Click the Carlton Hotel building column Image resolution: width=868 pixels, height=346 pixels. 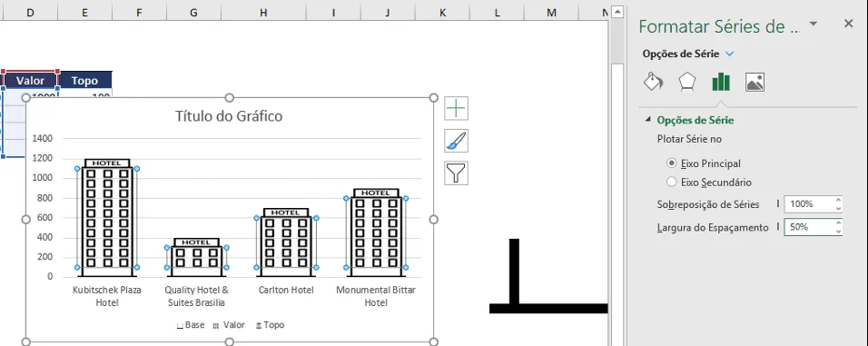click(x=286, y=242)
